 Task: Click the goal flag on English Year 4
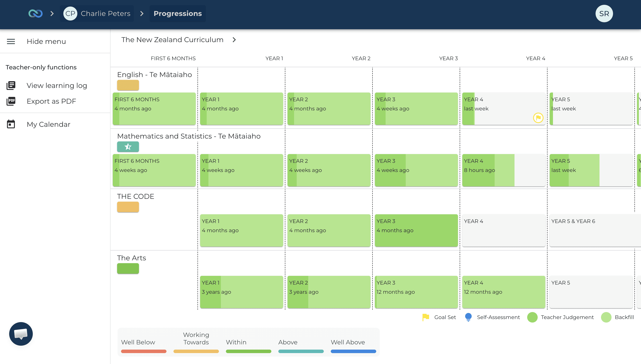point(538,118)
